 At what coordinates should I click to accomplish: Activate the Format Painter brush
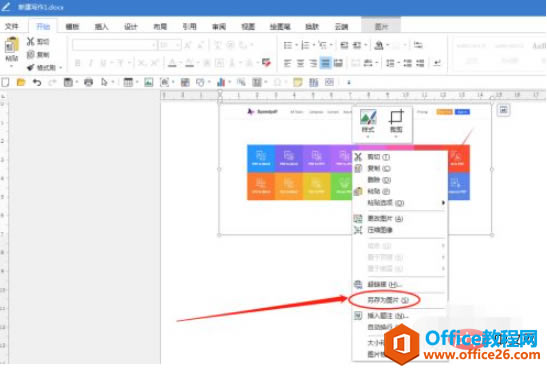[x=41, y=67]
